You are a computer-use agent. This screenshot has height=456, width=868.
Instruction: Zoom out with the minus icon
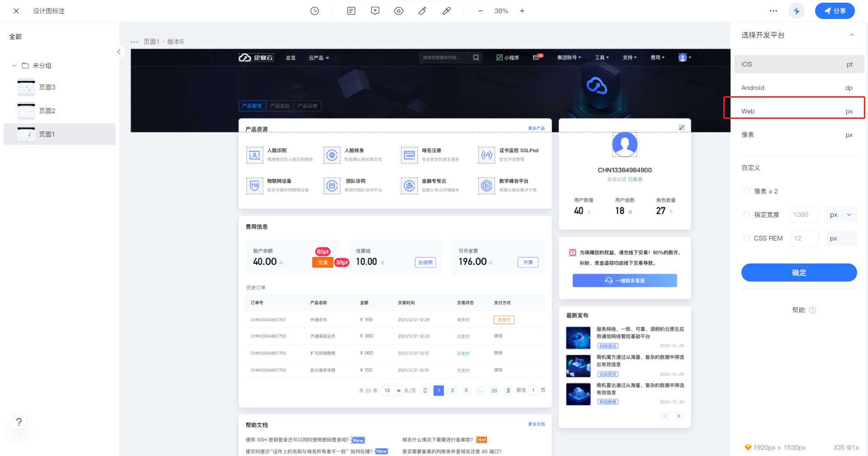point(481,11)
